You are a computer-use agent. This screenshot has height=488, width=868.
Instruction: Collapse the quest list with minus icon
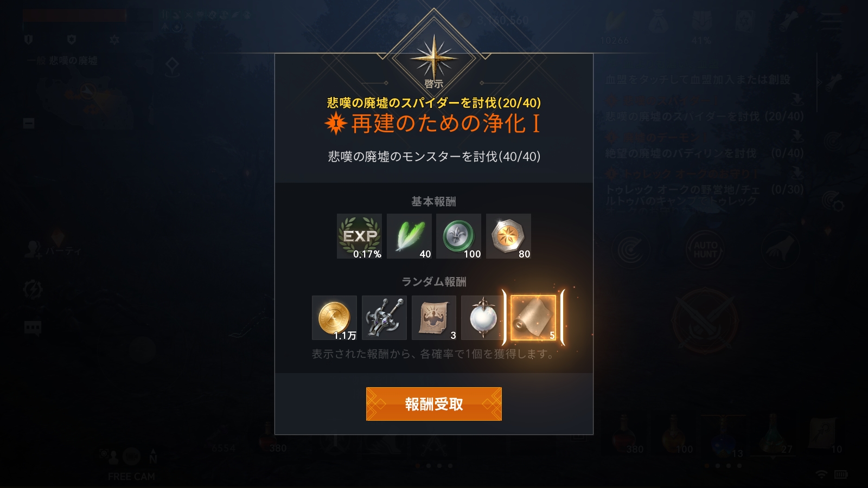29,123
